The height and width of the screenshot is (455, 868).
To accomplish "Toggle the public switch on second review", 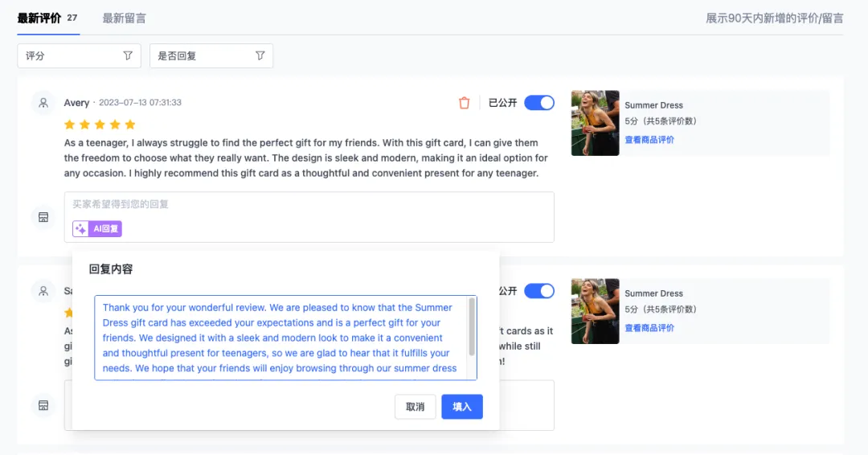I will pyautogui.click(x=539, y=291).
